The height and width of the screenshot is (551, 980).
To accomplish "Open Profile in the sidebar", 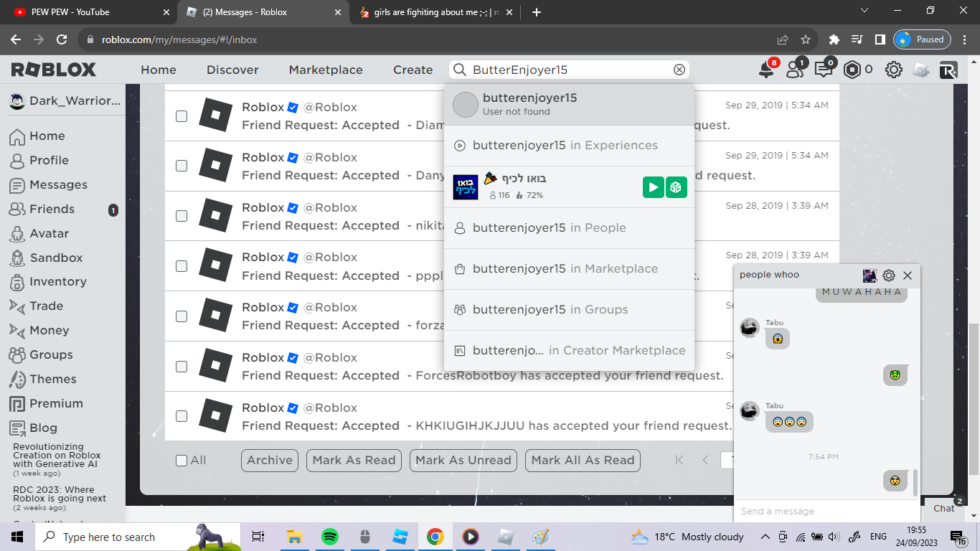I will click(x=49, y=160).
